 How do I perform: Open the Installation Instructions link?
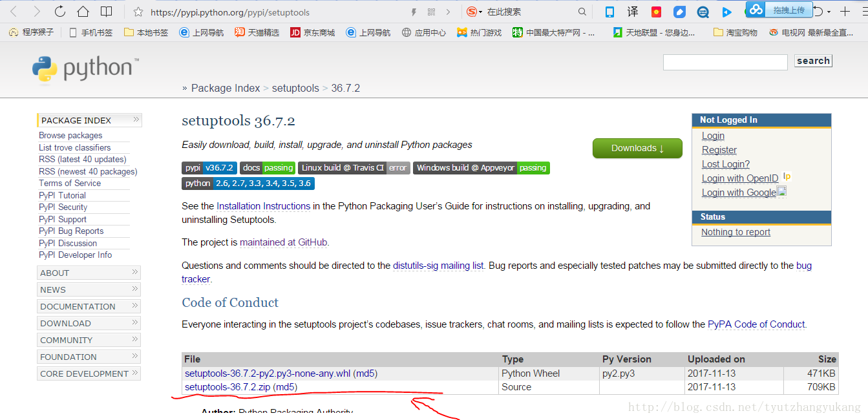(264, 206)
